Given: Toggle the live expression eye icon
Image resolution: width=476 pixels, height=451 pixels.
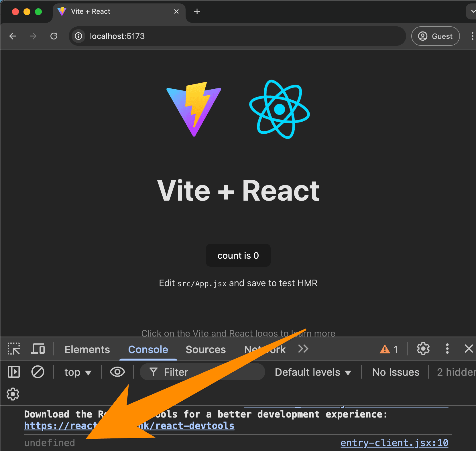Looking at the screenshot, I should click(x=117, y=372).
